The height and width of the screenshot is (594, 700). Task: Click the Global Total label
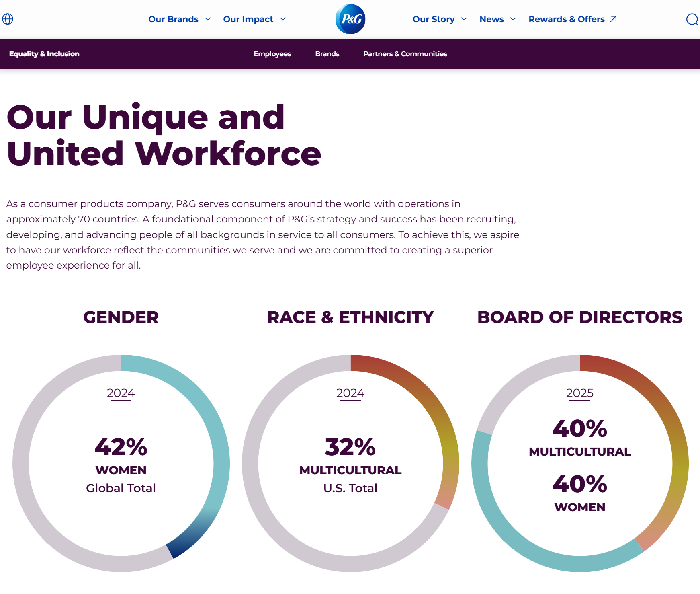pos(121,488)
